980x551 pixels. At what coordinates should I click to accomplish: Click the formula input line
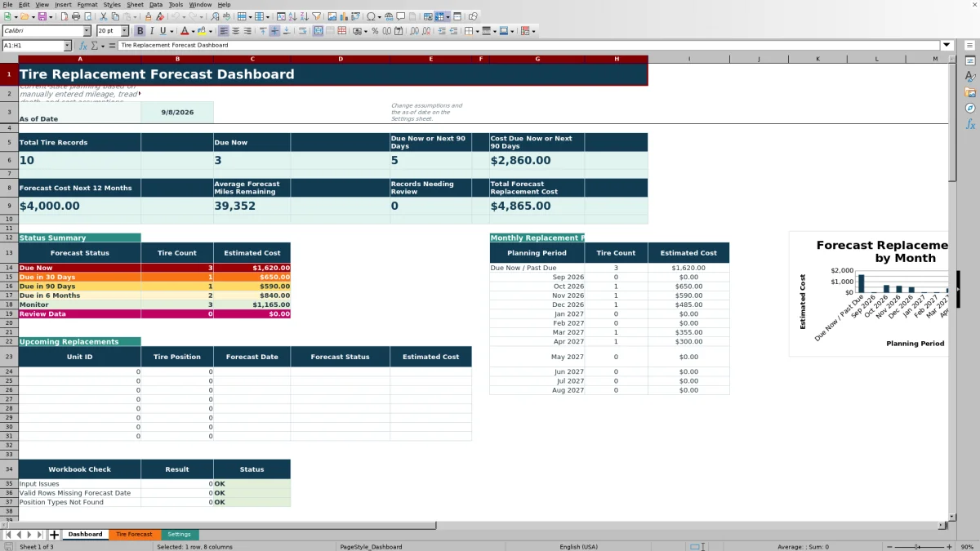click(x=528, y=46)
